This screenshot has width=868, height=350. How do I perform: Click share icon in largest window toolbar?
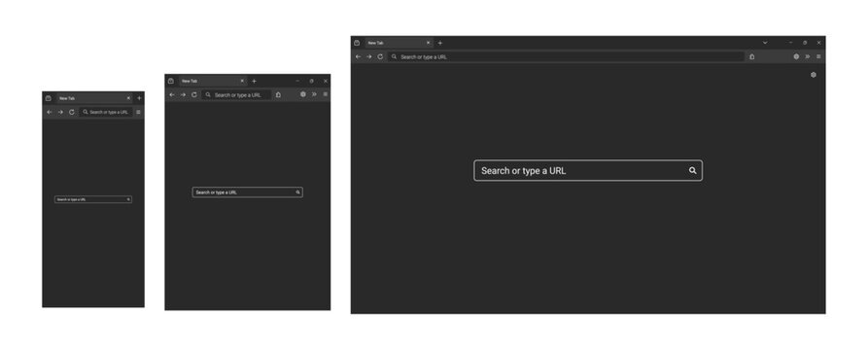751,56
